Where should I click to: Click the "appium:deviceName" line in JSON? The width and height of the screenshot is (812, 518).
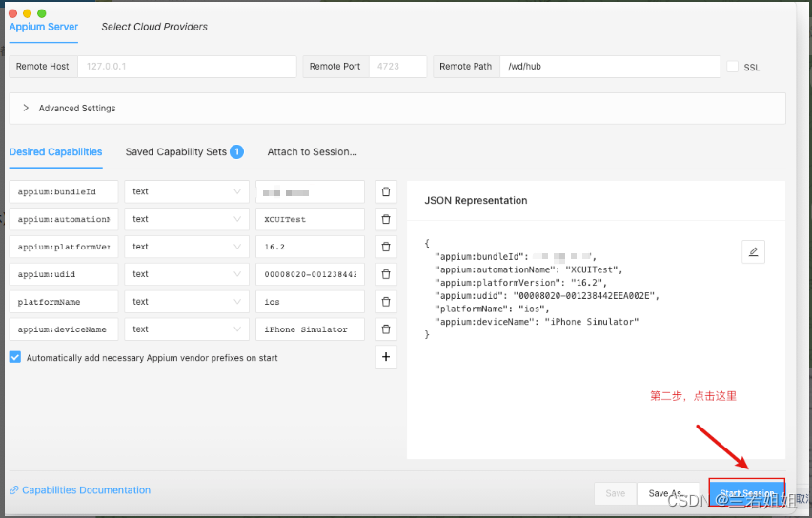(537, 321)
